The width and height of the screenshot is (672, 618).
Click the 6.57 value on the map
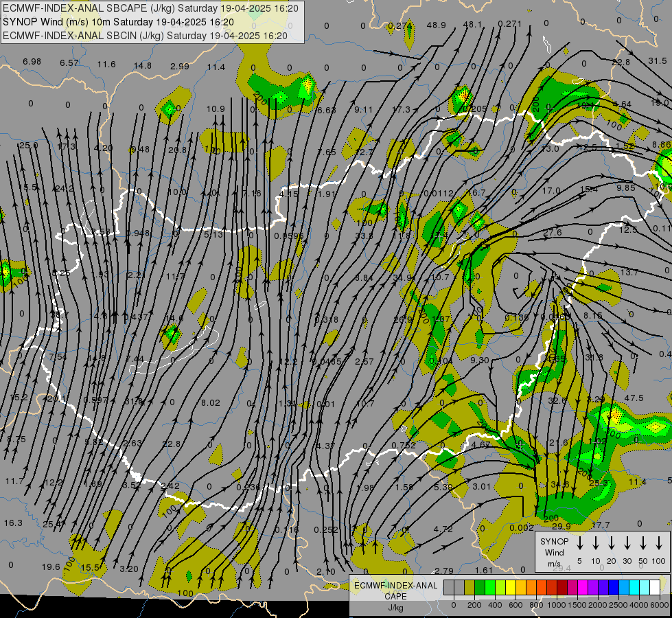click(x=69, y=63)
